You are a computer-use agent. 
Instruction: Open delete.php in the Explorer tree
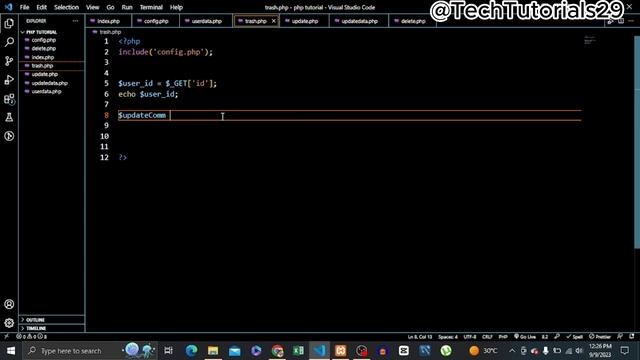(44, 49)
